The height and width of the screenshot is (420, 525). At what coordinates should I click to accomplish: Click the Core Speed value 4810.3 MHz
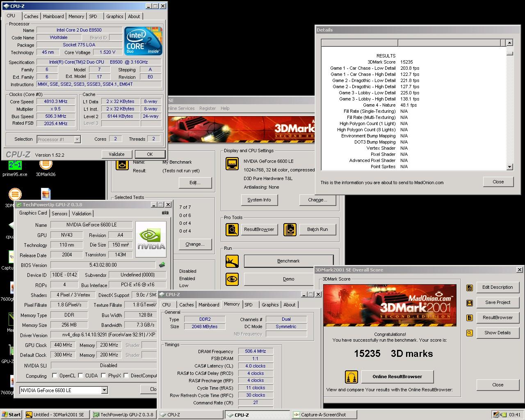[56, 101]
